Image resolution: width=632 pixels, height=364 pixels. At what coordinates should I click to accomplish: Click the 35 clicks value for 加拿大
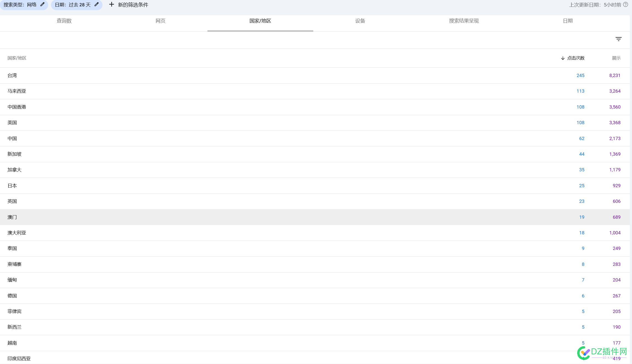click(x=582, y=170)
